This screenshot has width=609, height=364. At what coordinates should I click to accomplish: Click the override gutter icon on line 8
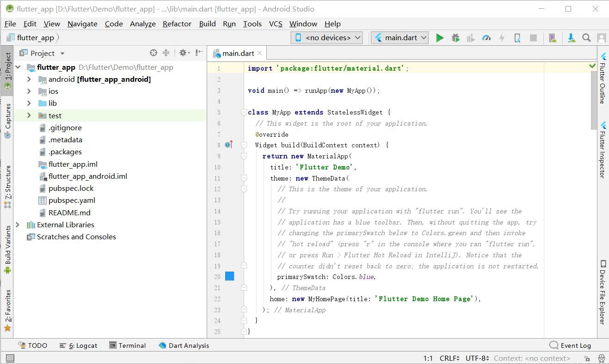(x=228, y=145)
